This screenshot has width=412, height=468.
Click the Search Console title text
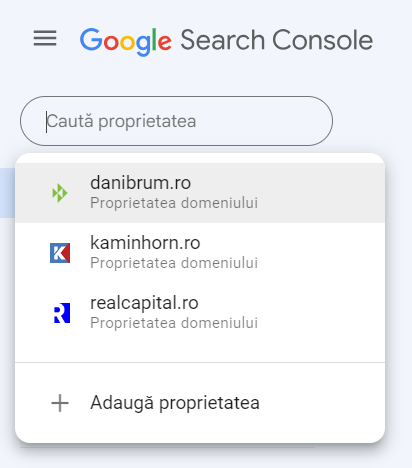(x=277, y=40)
